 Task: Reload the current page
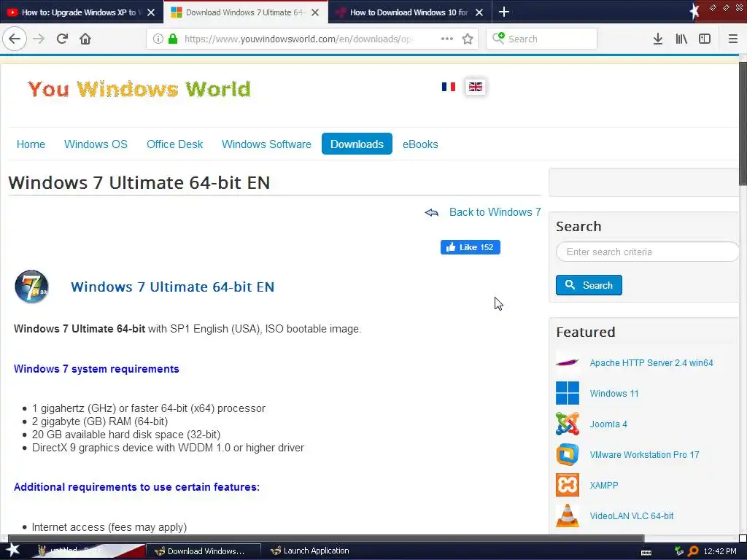62,39
